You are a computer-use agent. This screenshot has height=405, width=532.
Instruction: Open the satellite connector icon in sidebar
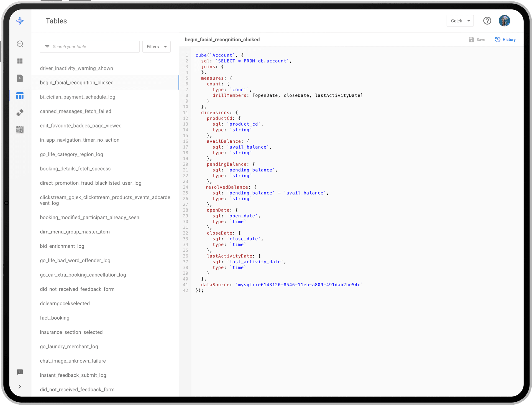tap(20, 113)
